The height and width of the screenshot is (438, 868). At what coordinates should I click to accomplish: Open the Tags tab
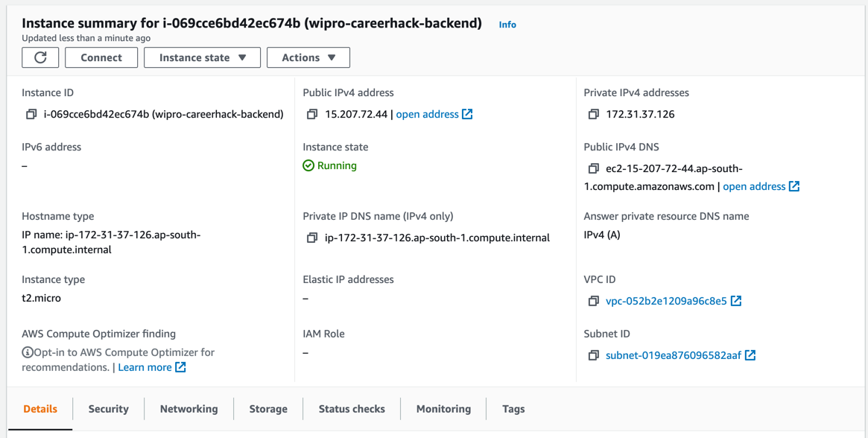point(513,409)
